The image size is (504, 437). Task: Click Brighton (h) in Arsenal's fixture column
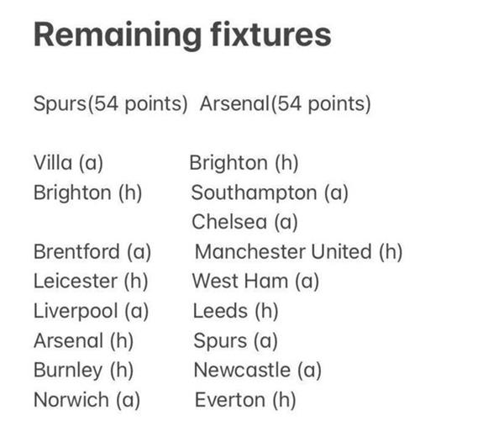244,163
